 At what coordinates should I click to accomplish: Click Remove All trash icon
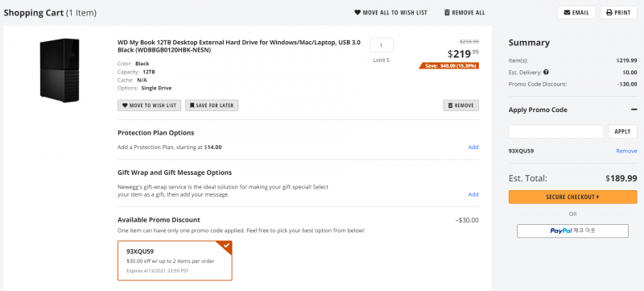447,13
